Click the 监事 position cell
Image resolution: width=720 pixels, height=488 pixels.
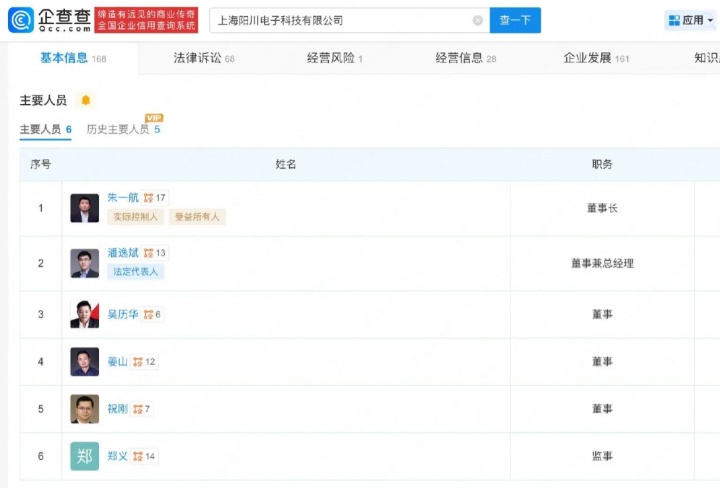[602, 456]
